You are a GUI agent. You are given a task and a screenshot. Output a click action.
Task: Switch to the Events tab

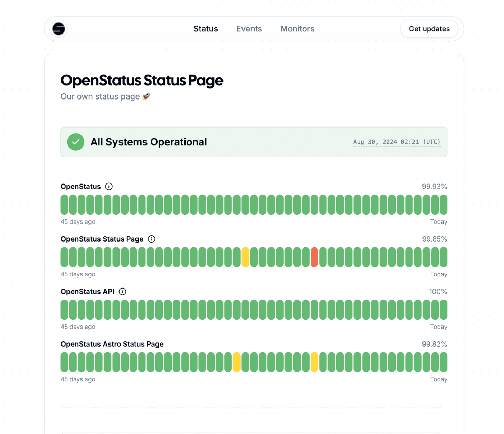click(x=249, y=29)
